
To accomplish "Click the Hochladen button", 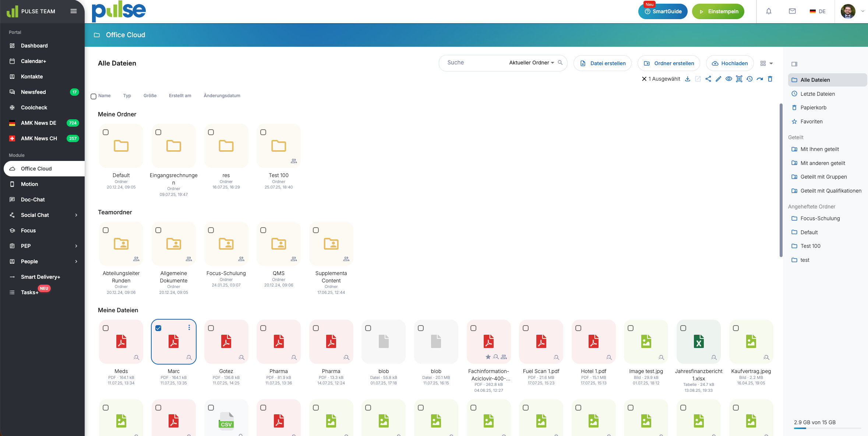I will [730, 63].
